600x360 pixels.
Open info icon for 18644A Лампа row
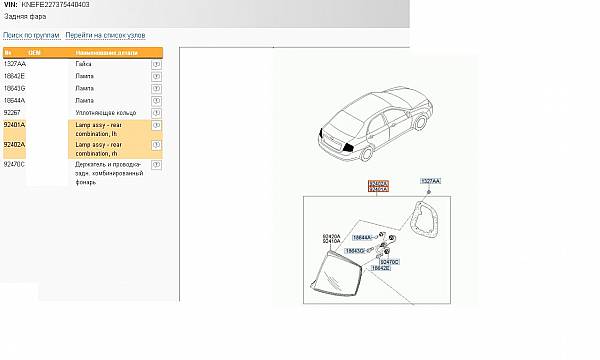pos(156,101)
